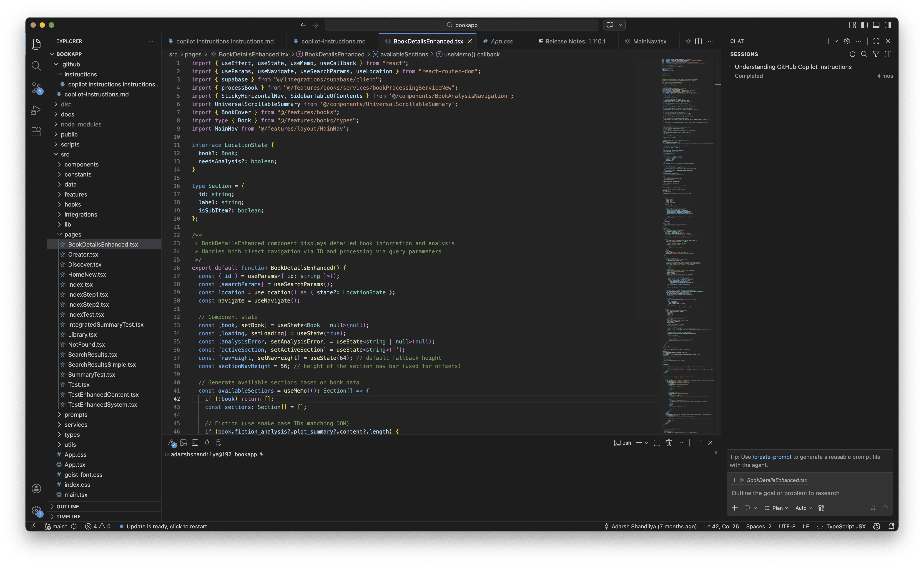Image resolution: width=924 pixels, height=565 pixels.
Task: Click the split editor right icon
Action: (x=698, y=41)
